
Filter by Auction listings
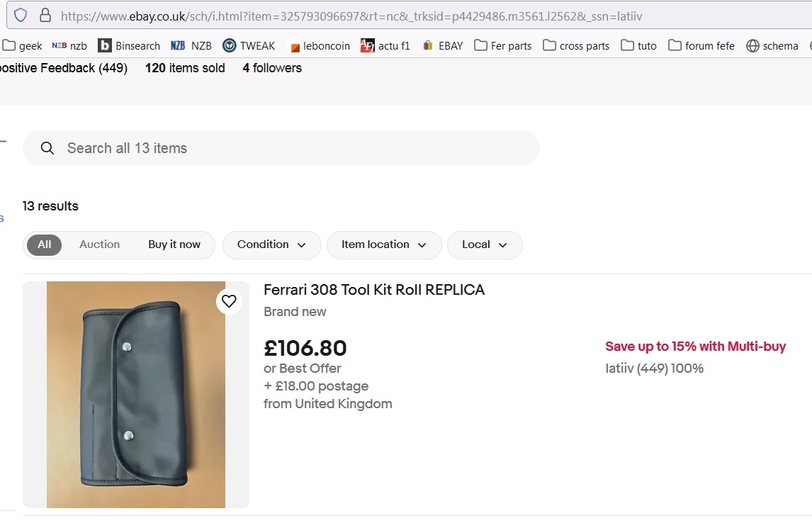point(99,244)
